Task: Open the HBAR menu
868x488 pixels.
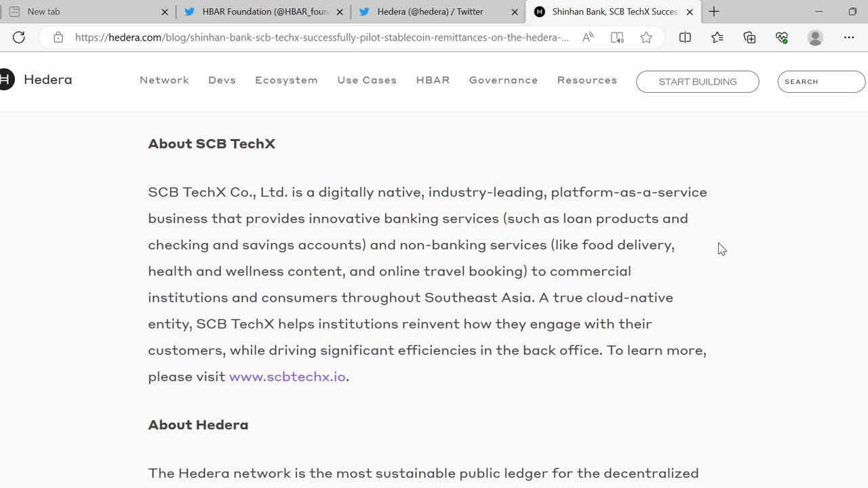Action: click(x=433, y=80)
